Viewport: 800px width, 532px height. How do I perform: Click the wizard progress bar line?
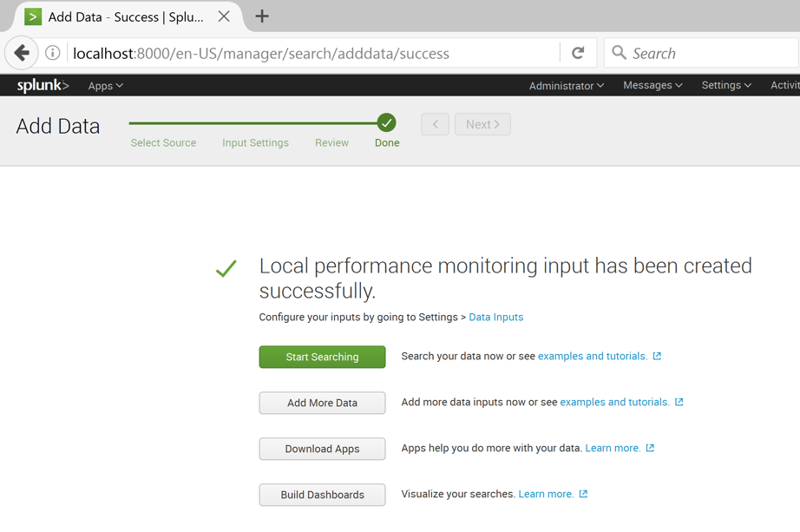pos(253,123)
